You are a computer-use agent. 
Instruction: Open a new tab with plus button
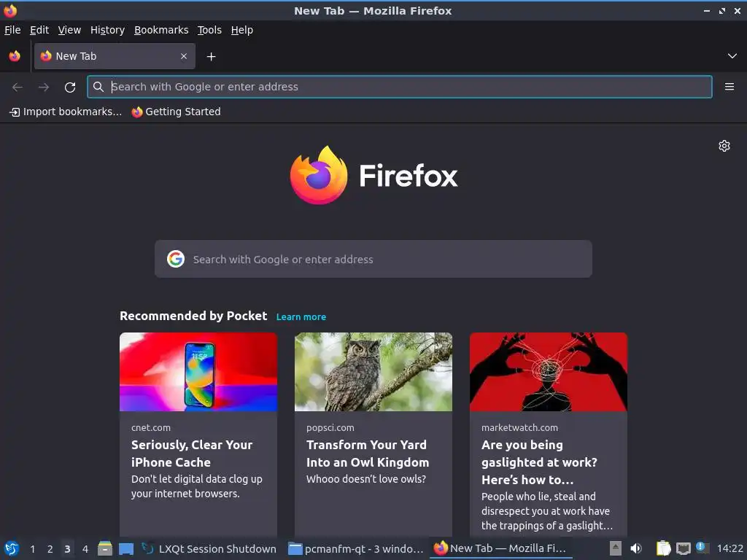(211, 57)
